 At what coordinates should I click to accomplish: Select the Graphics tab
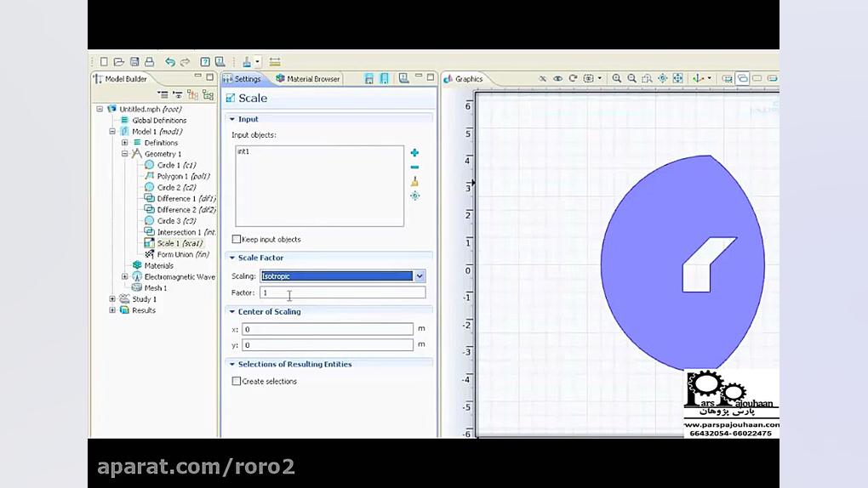464,79
